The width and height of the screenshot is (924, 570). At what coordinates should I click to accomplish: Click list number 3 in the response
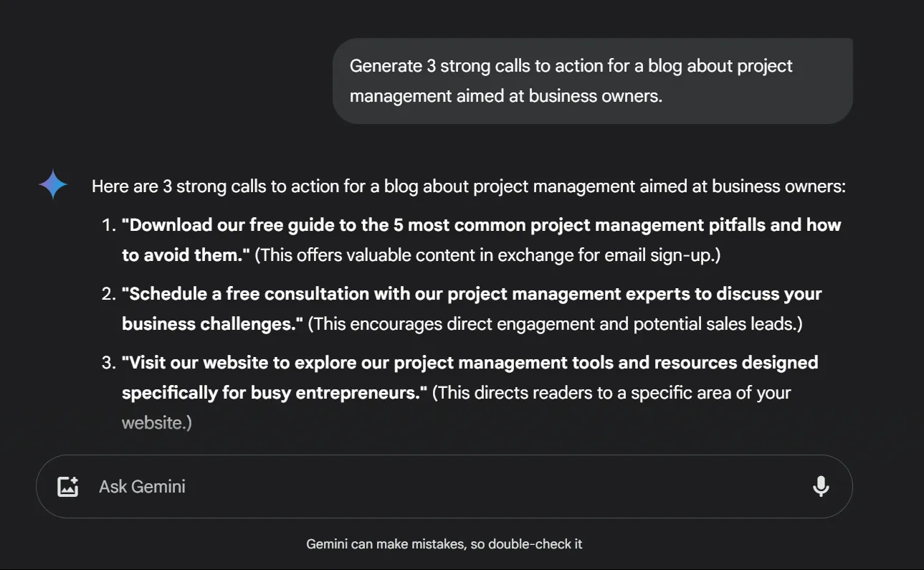pos(108,363)
